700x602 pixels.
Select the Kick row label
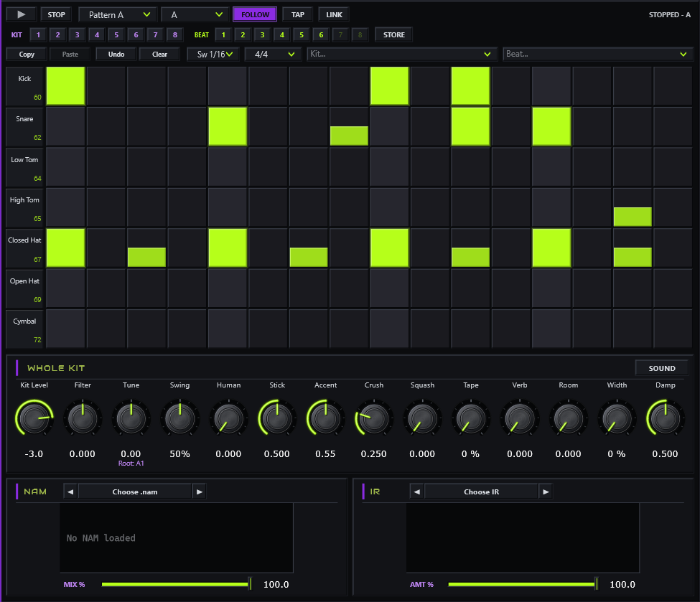click(24, 86)
